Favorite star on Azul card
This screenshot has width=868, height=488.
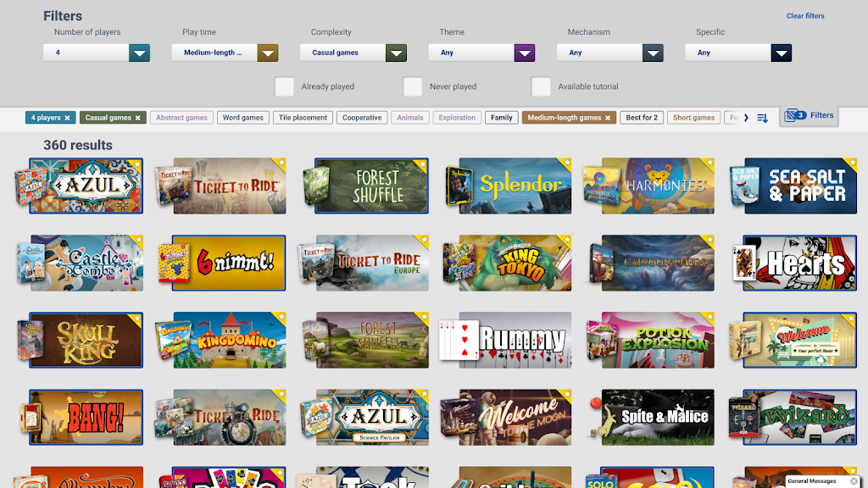(136, 164)
